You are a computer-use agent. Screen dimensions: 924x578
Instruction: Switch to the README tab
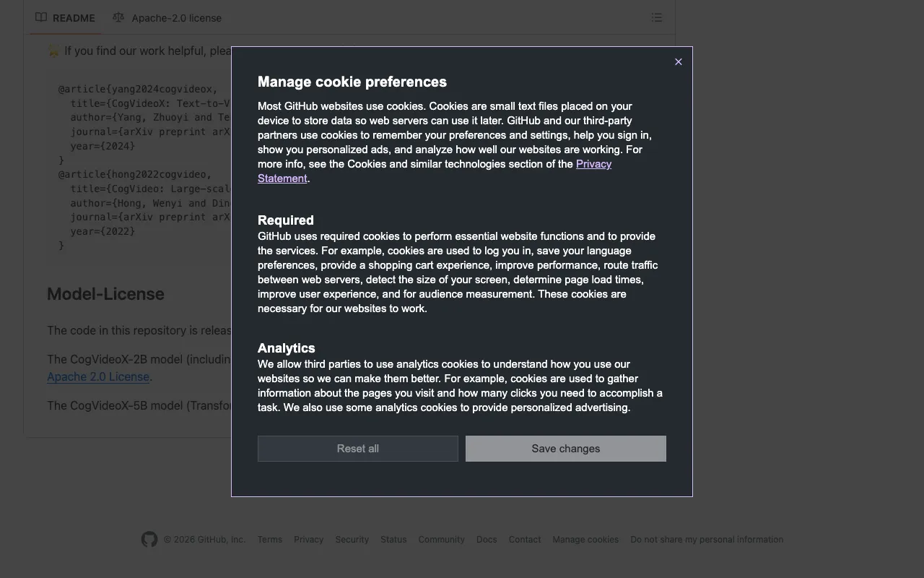click(66, 18)
